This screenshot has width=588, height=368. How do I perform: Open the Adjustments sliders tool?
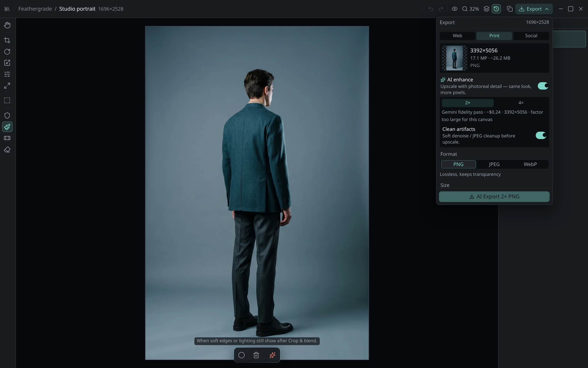pyautogui.click(x=7, y=74)
